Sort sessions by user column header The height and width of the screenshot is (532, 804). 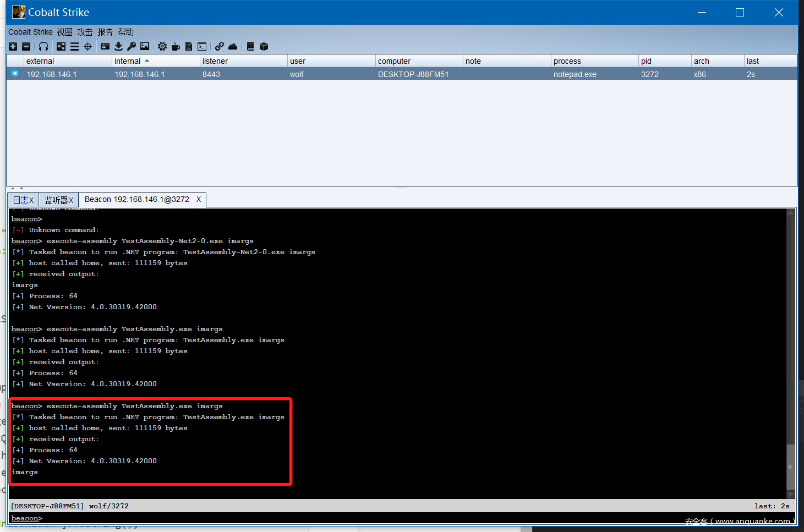331,61
